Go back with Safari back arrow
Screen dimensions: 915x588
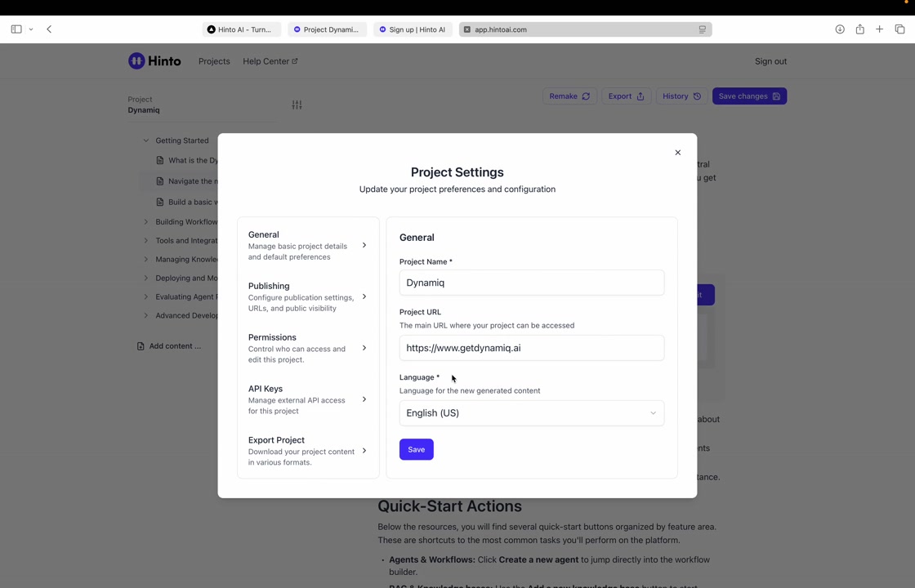coord(49,29)
